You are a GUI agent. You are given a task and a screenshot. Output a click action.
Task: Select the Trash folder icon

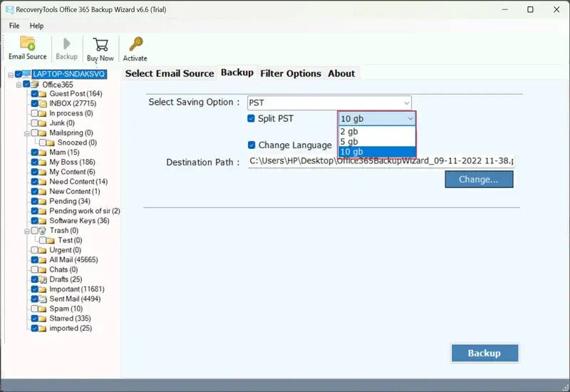coord(43,231)
